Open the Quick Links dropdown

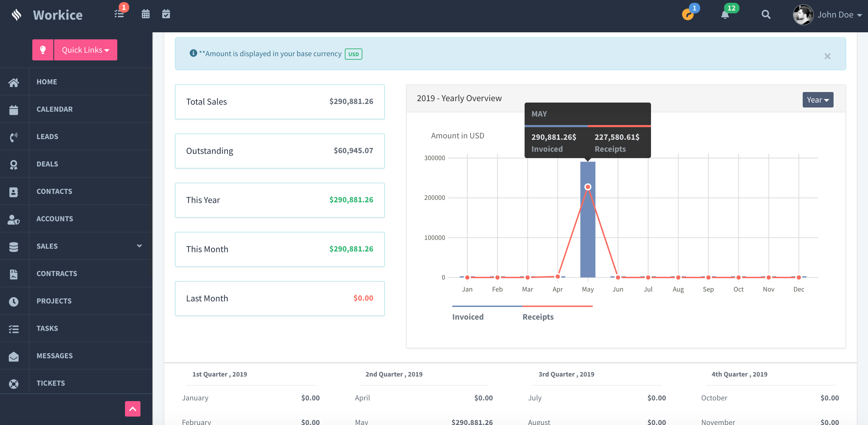[86, 50]
